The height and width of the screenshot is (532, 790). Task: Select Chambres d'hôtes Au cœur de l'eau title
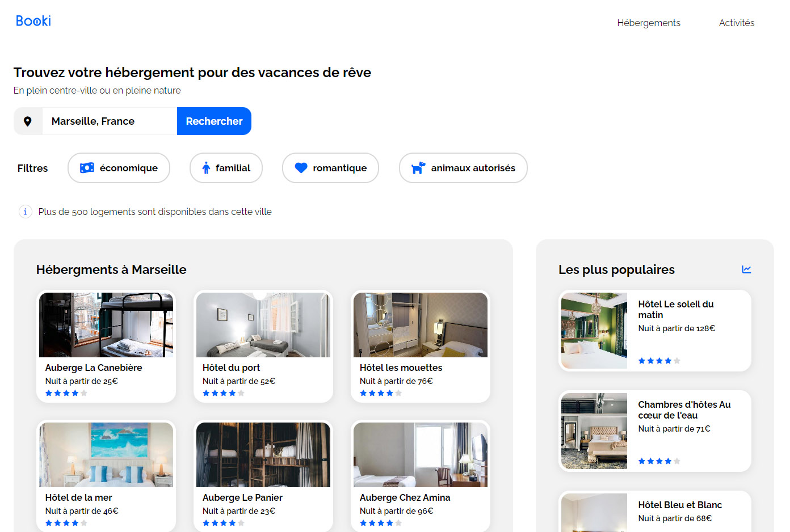pos(684,410)
